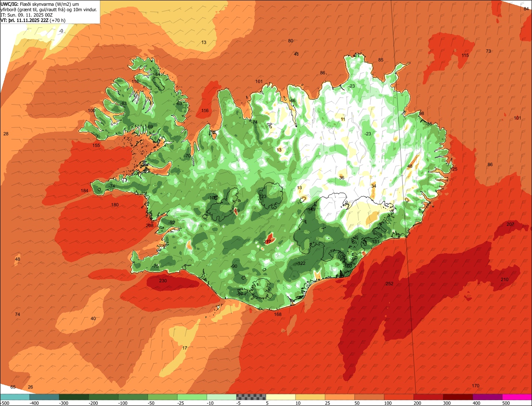Click the map value '230' off southwest coast
532x406 pixels.
(163, 281)
